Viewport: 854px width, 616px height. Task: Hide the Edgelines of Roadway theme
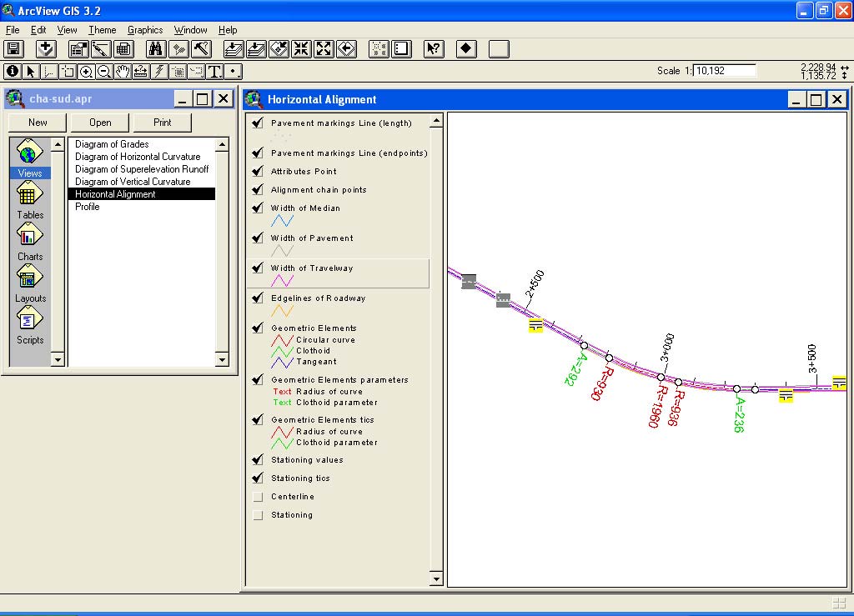[x=259, y=298]
